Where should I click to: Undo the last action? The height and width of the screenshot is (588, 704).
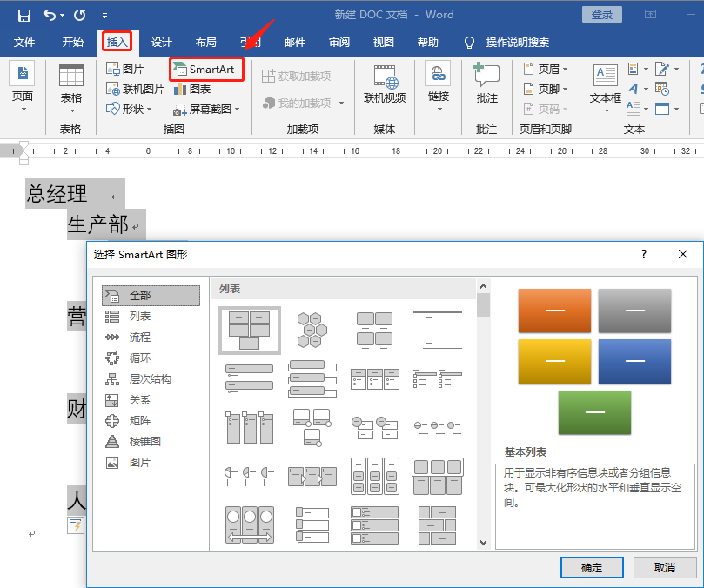pos(49,16)
